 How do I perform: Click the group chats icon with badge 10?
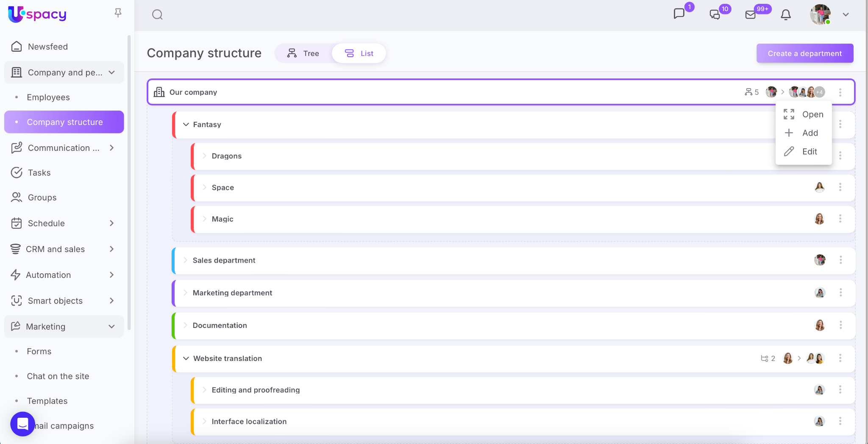(x=715, y=15)
